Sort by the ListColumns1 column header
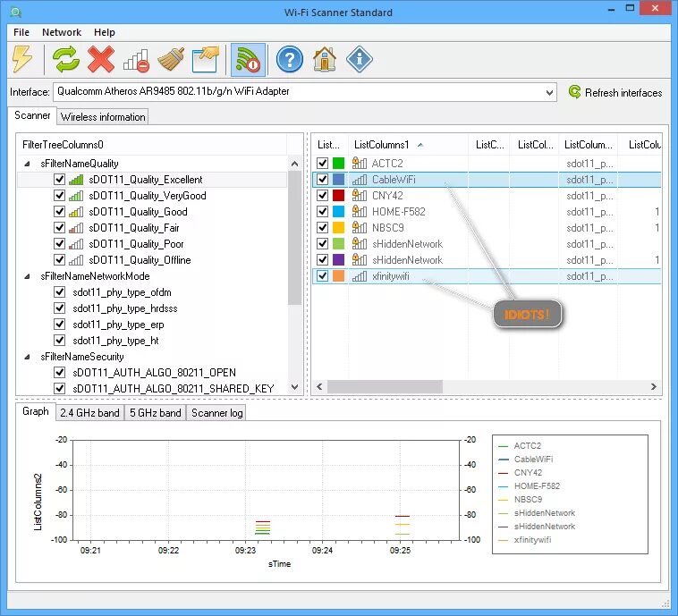678x616 pixels. [x=408, y=144]
